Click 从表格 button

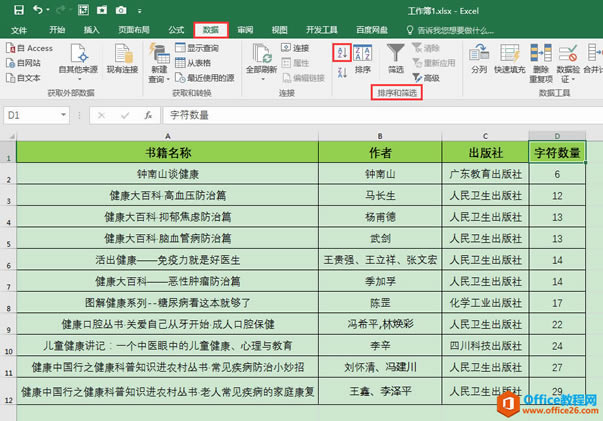(x=193, y=63)
